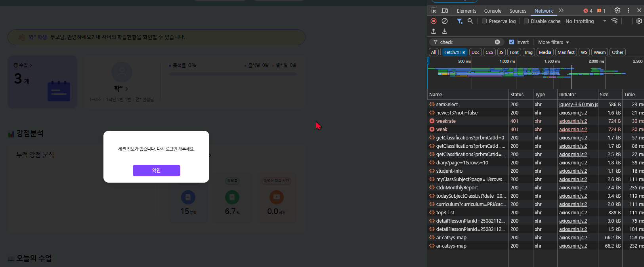Toggle the device toolbar icon
The height and width of the screenshot is (267, 644).
click(x=445, y=11)
